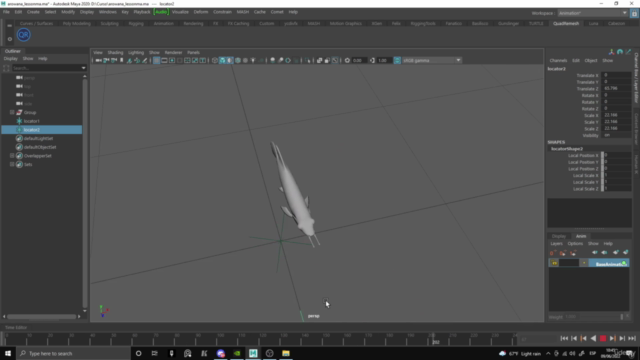Toggle the Visibility on value in Channel Box

coord(616,135)
